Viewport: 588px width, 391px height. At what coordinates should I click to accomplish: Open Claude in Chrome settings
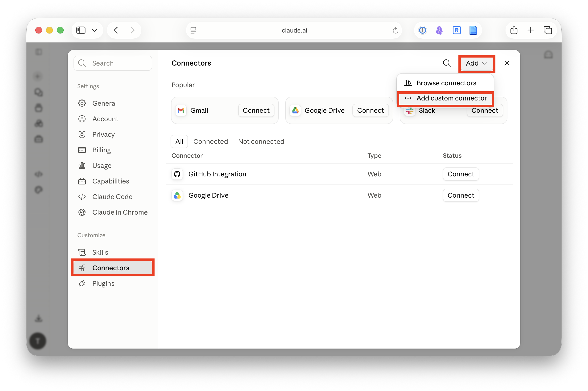tap(113, 212)
